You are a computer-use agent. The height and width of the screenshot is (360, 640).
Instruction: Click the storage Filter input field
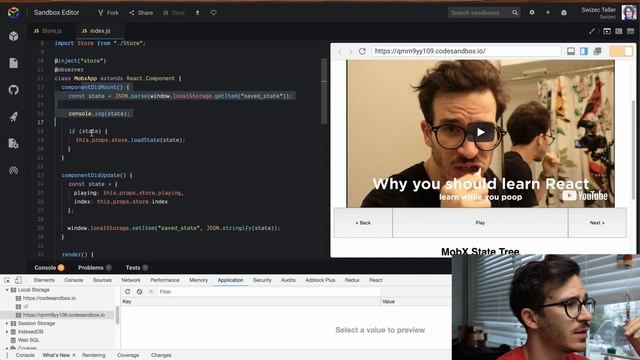click(269, 291)
